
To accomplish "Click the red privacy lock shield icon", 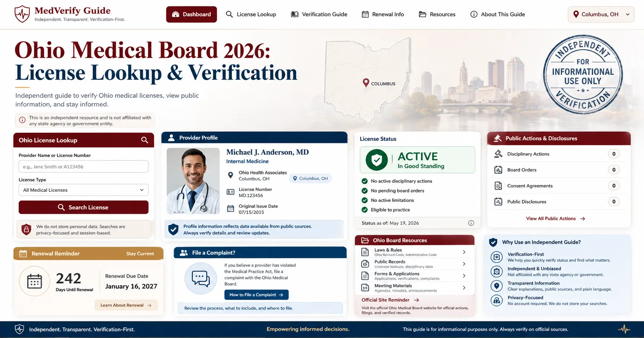I will click(26, 229).
